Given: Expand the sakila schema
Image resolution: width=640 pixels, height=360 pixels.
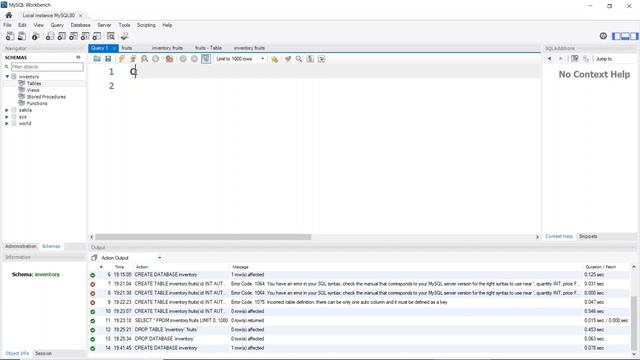Looking at the screenshot, I should point(7,110).
